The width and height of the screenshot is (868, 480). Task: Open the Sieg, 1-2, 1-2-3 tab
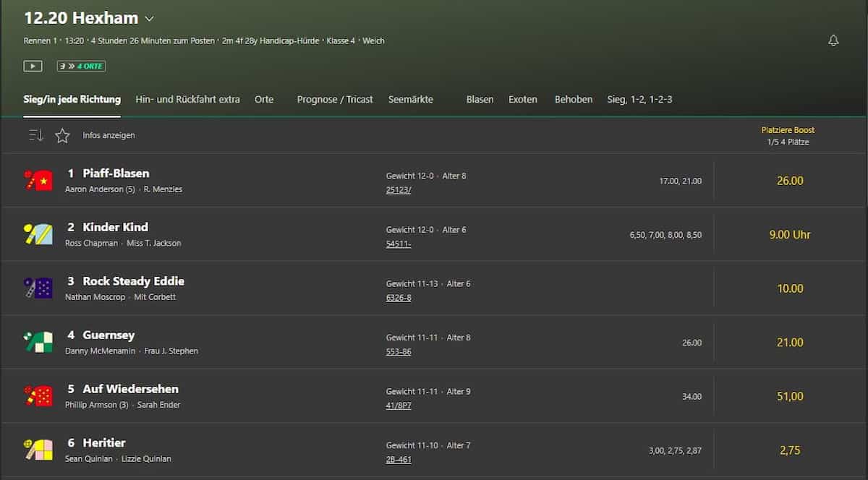[639, 99]
